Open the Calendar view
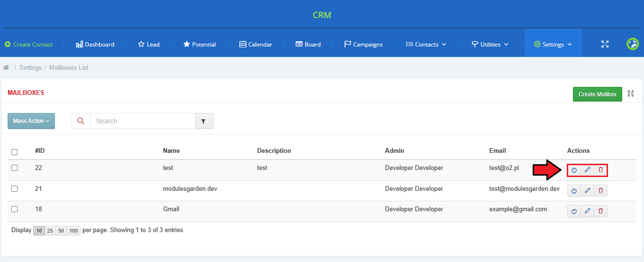 [x=256, y=44]
